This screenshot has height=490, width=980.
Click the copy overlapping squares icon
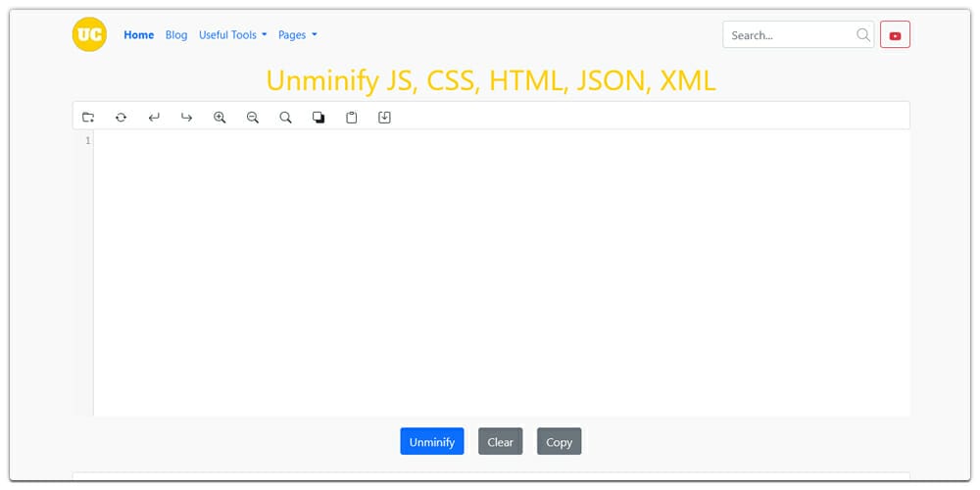tap(318, 118)
